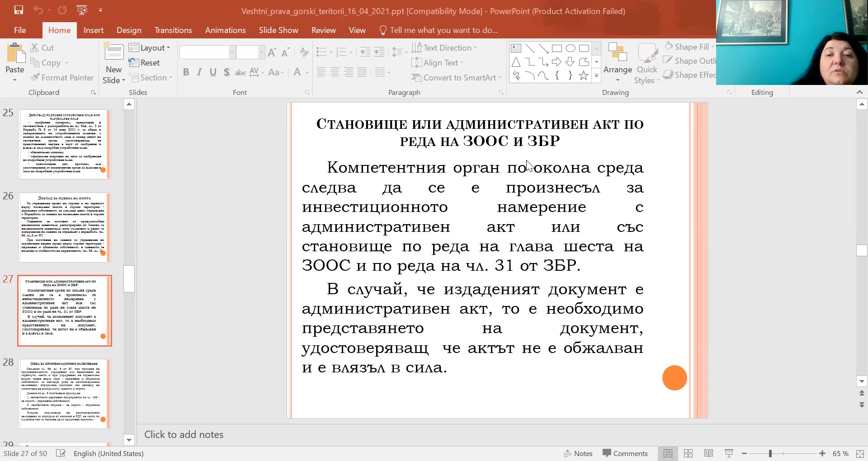Image resolution: width=868 pixels, height=461 pixels.
Task: Toggle Bold formatting
Action: (186, 72)
